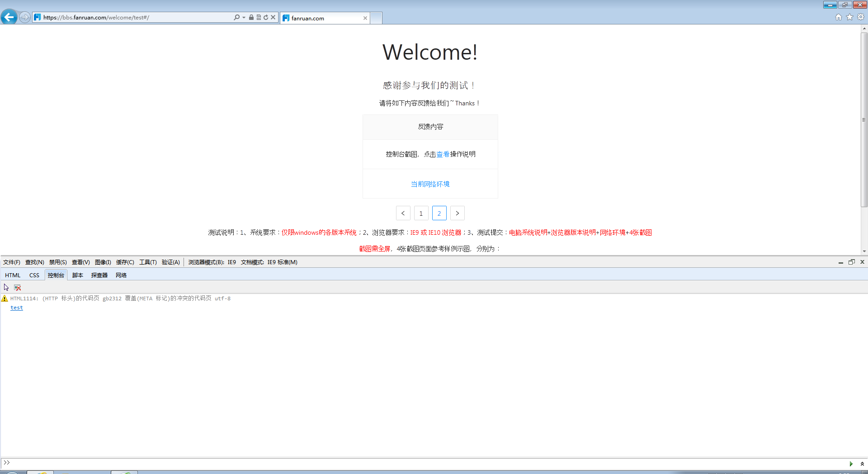Image resolution: width=868 pixels, height=474 pixels.
Task: Click the 当前网络环境 link
Action: coord(430,184)
